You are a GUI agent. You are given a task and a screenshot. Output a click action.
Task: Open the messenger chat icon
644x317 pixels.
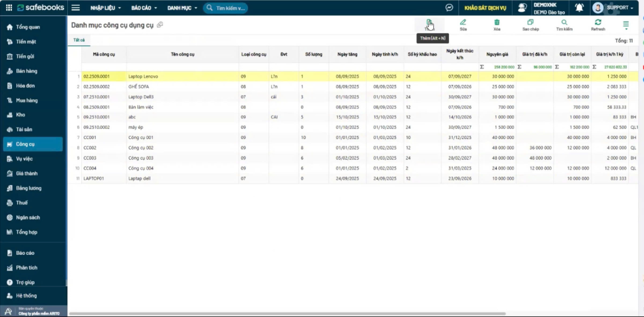point(450,8)
